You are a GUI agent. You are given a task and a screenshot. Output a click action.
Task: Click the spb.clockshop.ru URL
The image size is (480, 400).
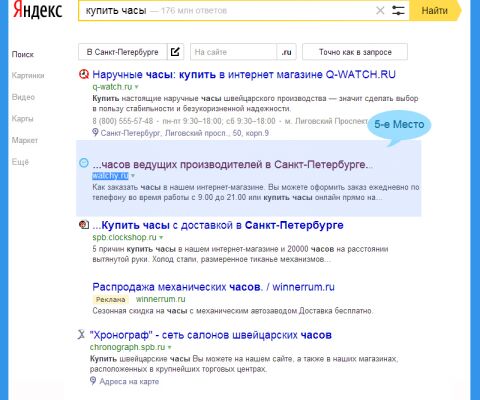(124, 237)
